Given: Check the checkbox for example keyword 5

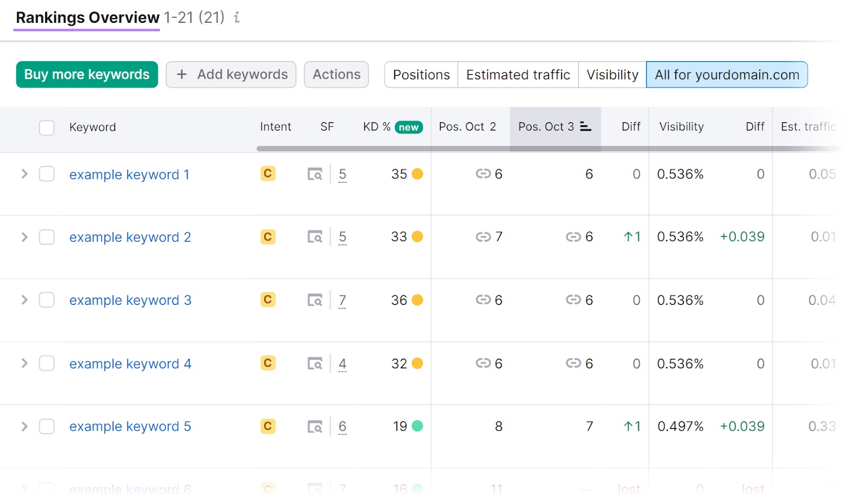Looking at the screenshot, I should click(47, 426).
